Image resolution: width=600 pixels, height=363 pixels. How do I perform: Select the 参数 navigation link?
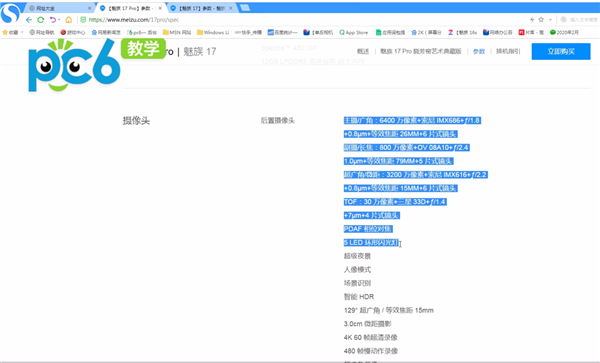coord(479,51)
